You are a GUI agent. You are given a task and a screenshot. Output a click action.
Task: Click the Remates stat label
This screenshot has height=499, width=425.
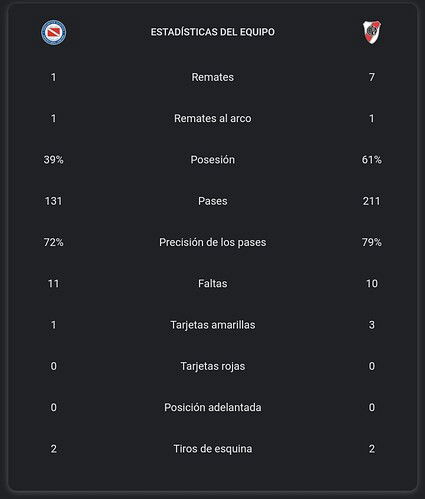213,77
